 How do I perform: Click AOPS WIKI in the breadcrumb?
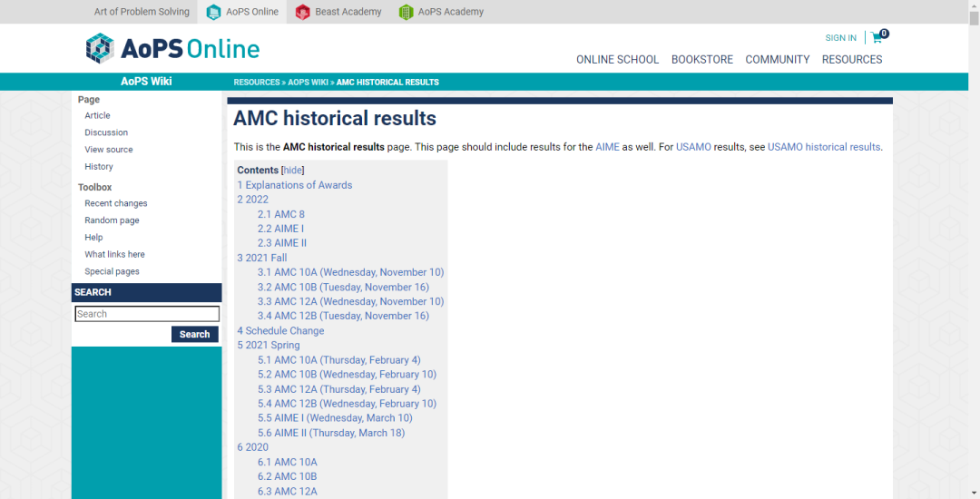(x=308, y=83)
